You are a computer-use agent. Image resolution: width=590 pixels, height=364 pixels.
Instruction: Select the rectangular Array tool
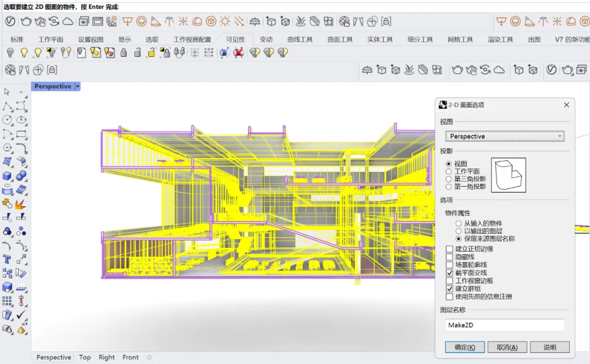(x=7, y=301)
